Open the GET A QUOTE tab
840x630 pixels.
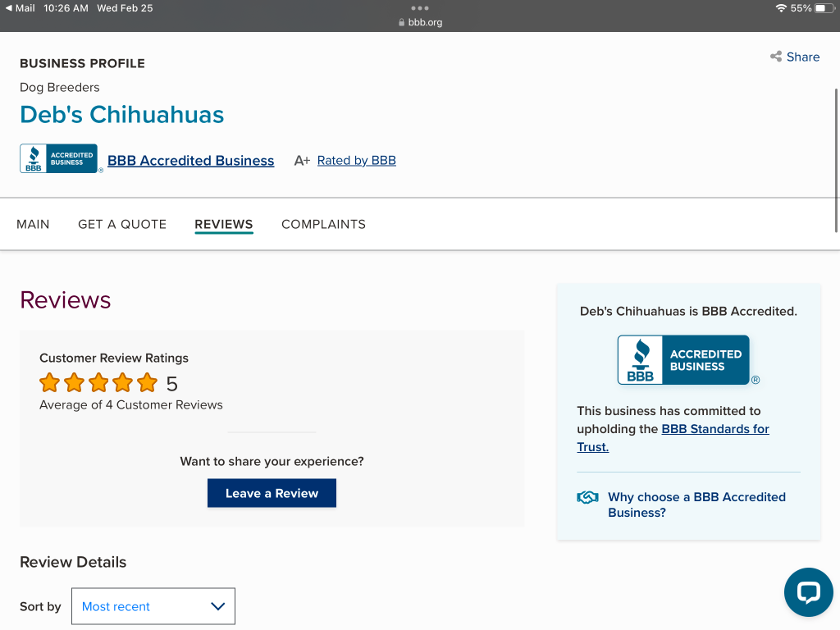point(122,224)
